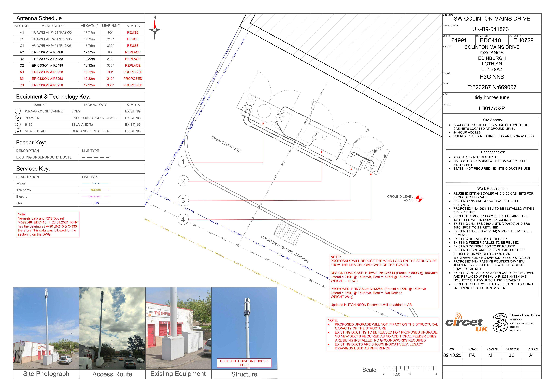Click the Water line sample in Services Key
Viewport: 555px width, 392px height.
tap(96, 183)
